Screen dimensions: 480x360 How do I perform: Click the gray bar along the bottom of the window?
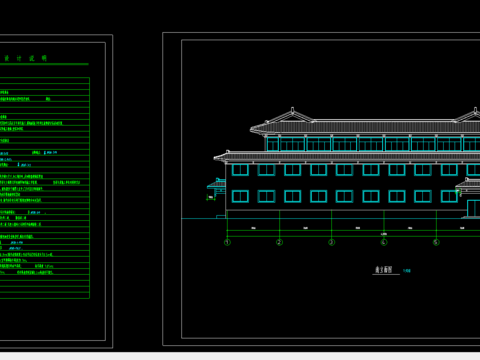(240, 356)
